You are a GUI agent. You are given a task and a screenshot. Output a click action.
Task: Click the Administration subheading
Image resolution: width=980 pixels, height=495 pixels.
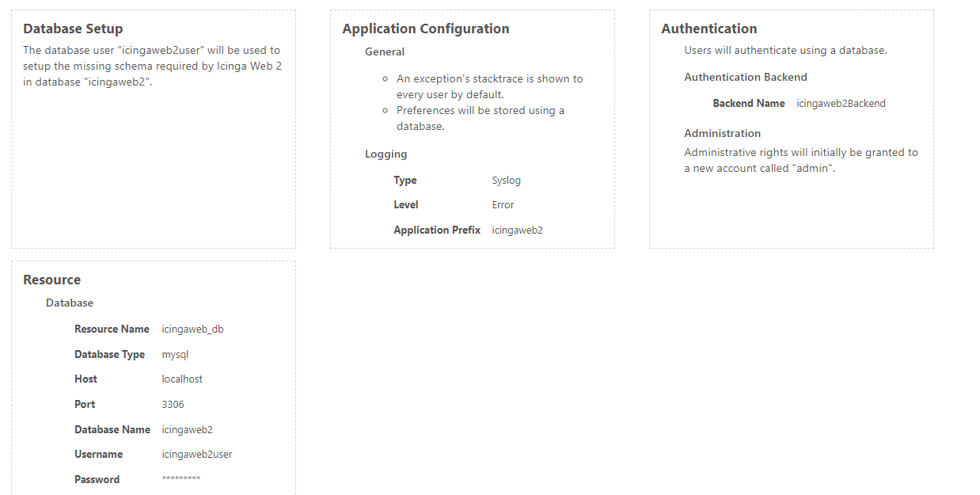(723, 133)
